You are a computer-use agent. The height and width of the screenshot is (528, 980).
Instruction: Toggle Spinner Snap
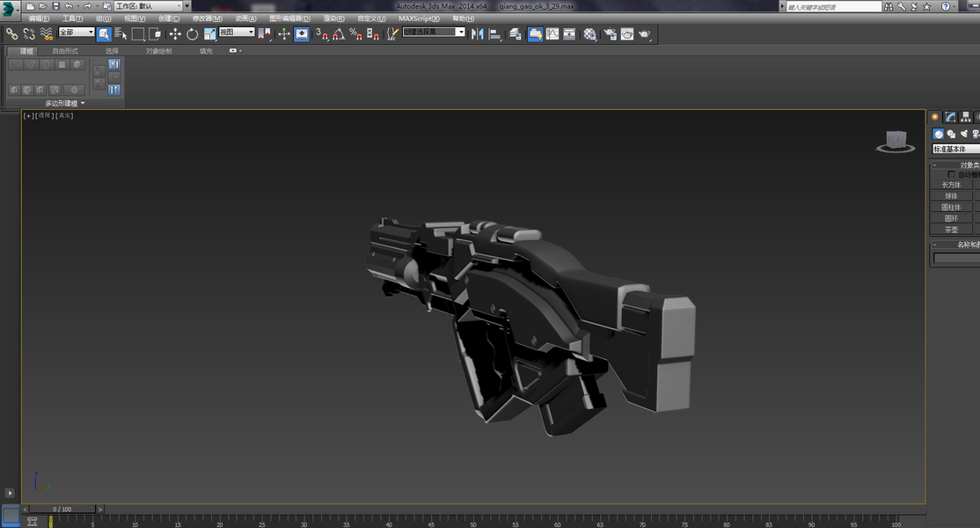pos(372,33)
